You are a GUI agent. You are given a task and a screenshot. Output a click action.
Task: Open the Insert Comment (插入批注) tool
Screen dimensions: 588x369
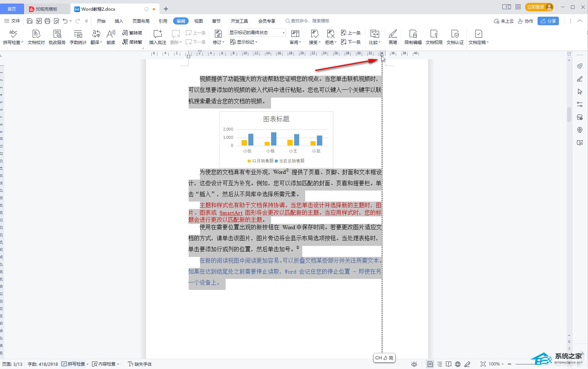tap(157, 37)
